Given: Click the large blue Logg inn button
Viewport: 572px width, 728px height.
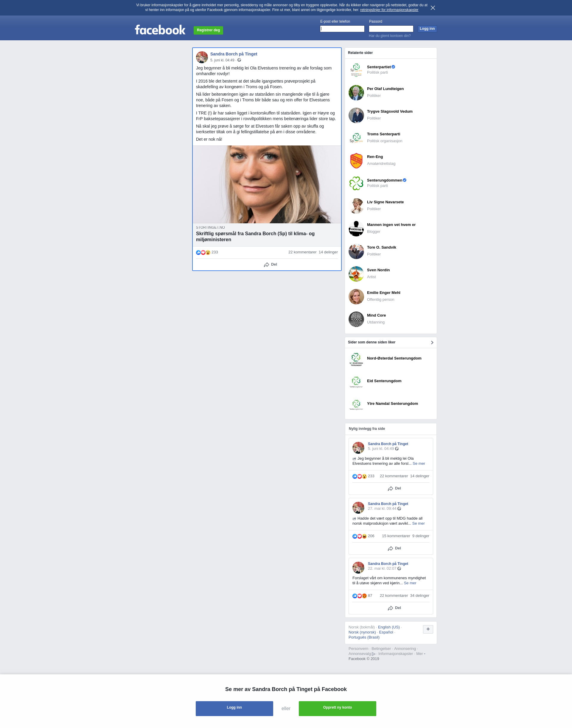Looking at the screenshot, I should [234, 709].
